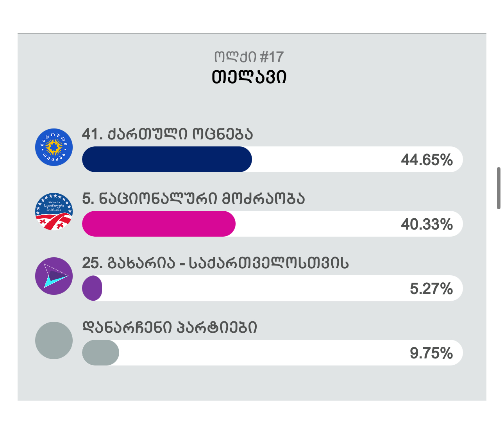Click the 9.75% result value
Viewport: 504px width, 426px height.
point(431,353)
